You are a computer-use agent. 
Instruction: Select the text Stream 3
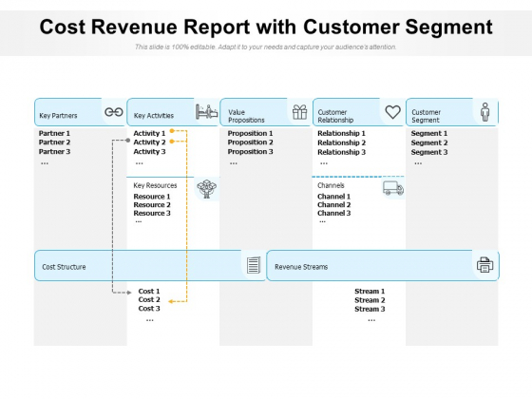coord(370,309)
